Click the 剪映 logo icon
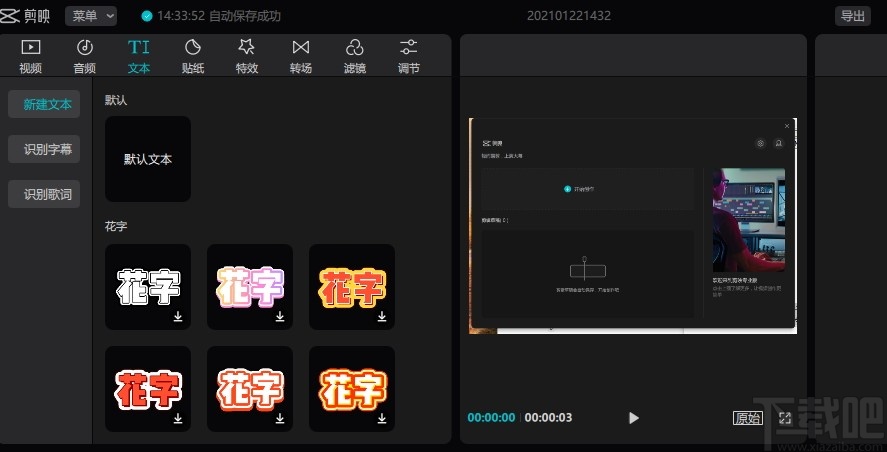Viewport: 887px width, 452px height. pyautogui.click(x=10, y=16)
